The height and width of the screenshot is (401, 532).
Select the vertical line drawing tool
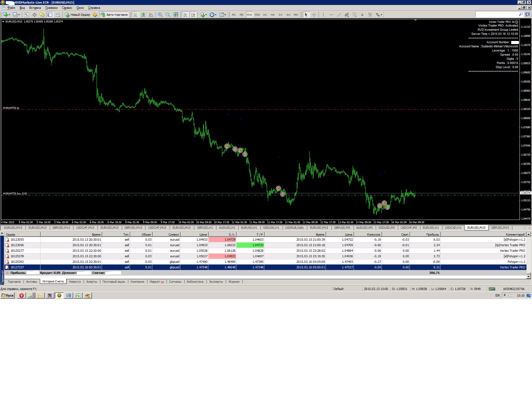pyautogui.click(x=323, y=15)
